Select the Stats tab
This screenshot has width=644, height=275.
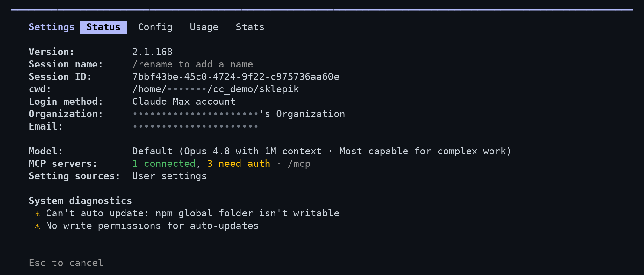(250, 27)
